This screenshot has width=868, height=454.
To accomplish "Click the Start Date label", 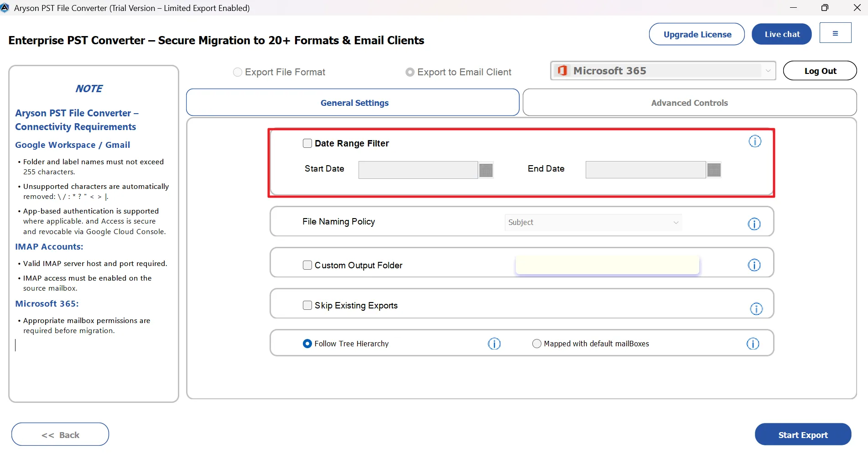I will pos(324,168).
